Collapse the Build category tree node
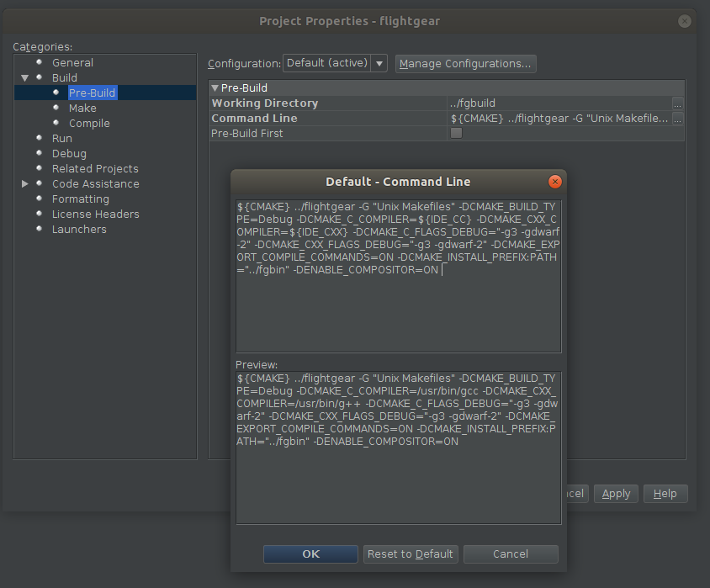 click(25, 78)
